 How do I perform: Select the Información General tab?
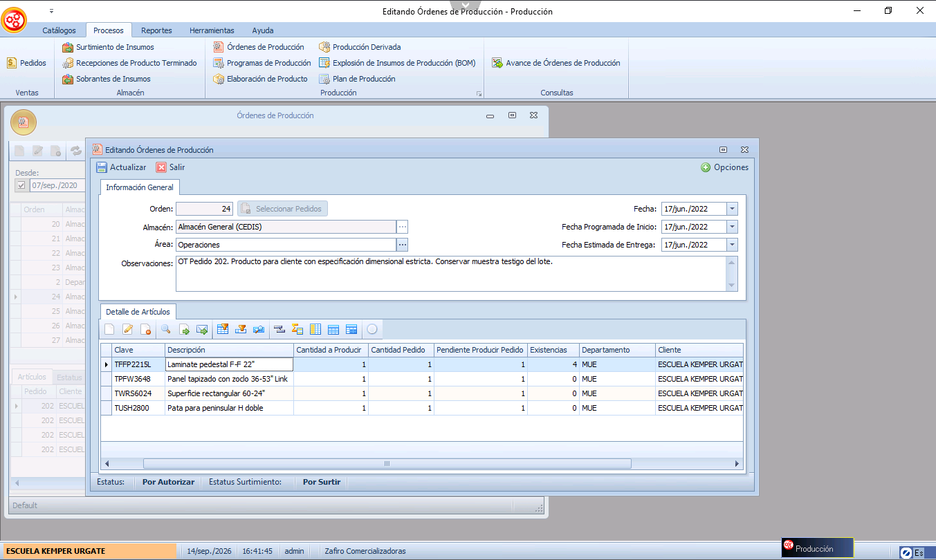[x=140, y=187]
